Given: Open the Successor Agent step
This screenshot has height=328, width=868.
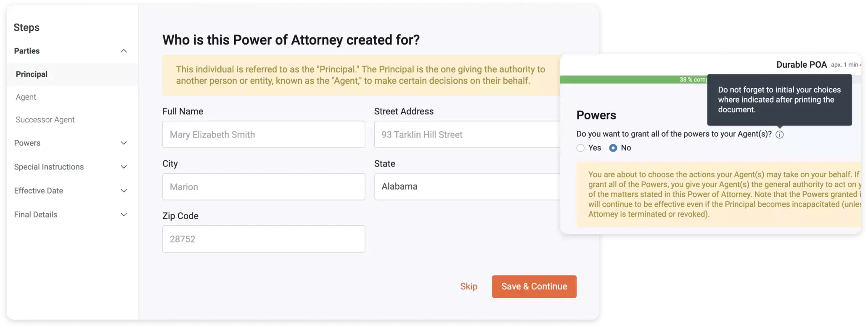Looking at the screenshot, I should click(45, 120).
